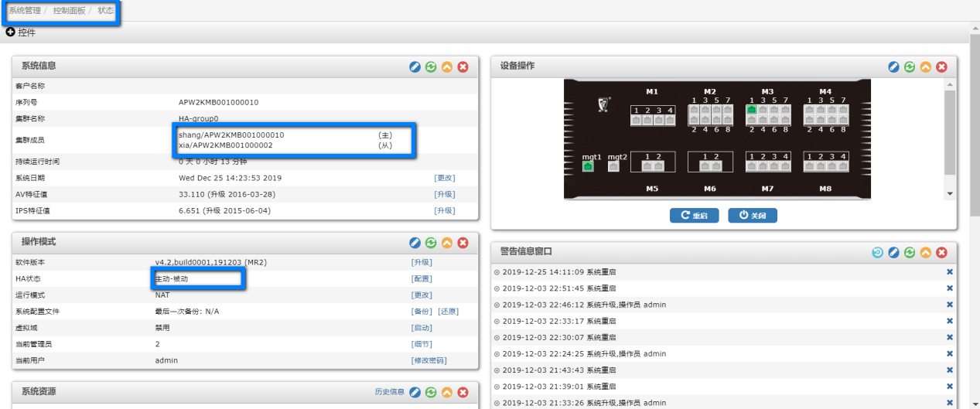Dismiss the 22:51:45 系统重启 alert

click(x=950, y=288)
